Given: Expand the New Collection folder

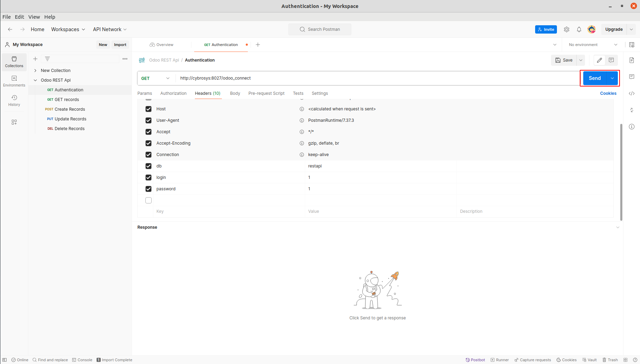Looking at the screenshot, I should pyautogui.click(x=35, y=71).
